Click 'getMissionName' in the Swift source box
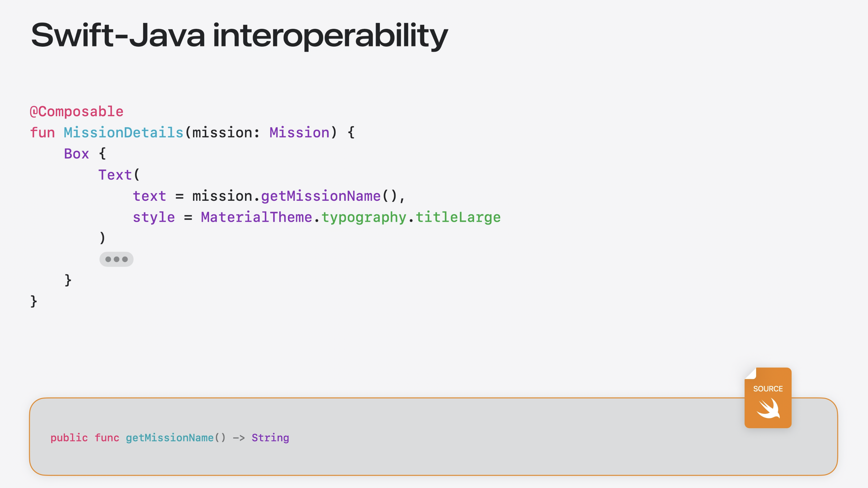This screenshot has width=868, height=488. click(170, 438)
